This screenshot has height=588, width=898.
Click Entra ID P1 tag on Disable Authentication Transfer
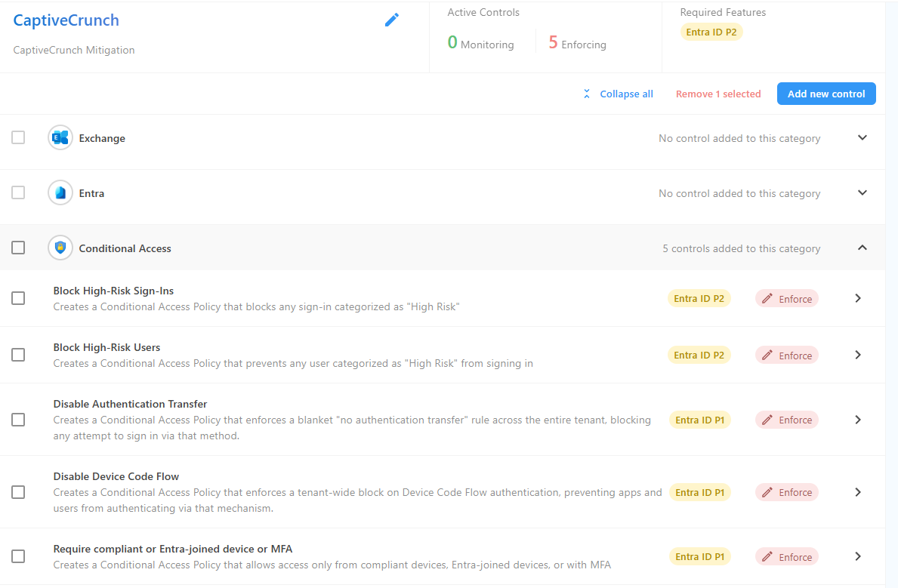pyautogui.click(x=700, y=420)
